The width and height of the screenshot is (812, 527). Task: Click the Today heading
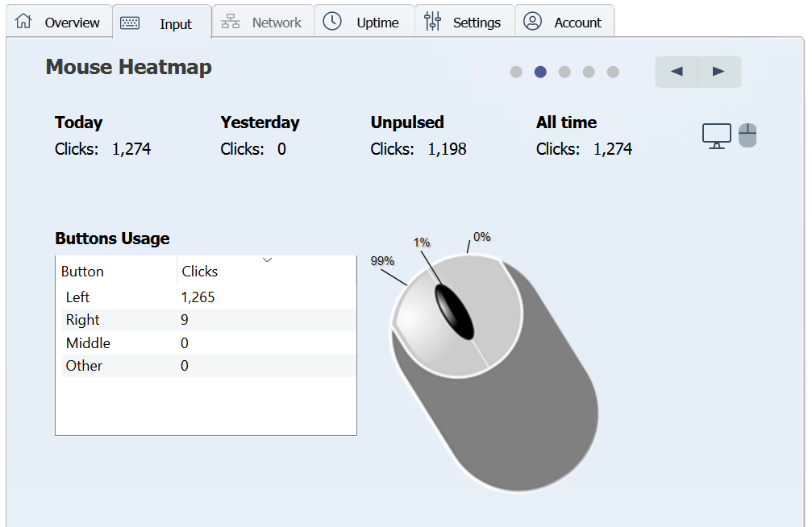pos(79,122)
